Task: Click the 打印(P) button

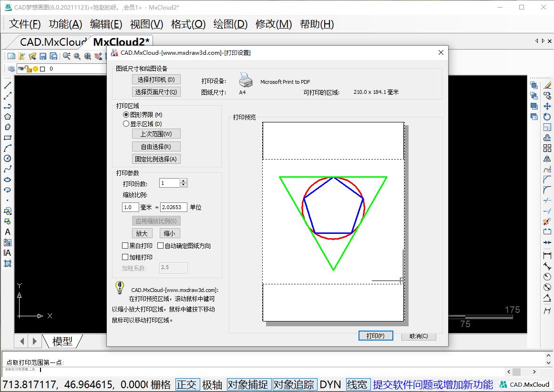Action: (376, 335)
